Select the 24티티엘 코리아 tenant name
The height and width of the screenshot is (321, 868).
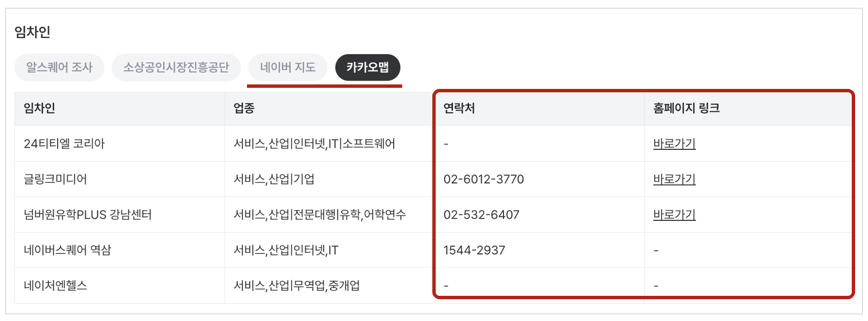(x=64, y=144)
